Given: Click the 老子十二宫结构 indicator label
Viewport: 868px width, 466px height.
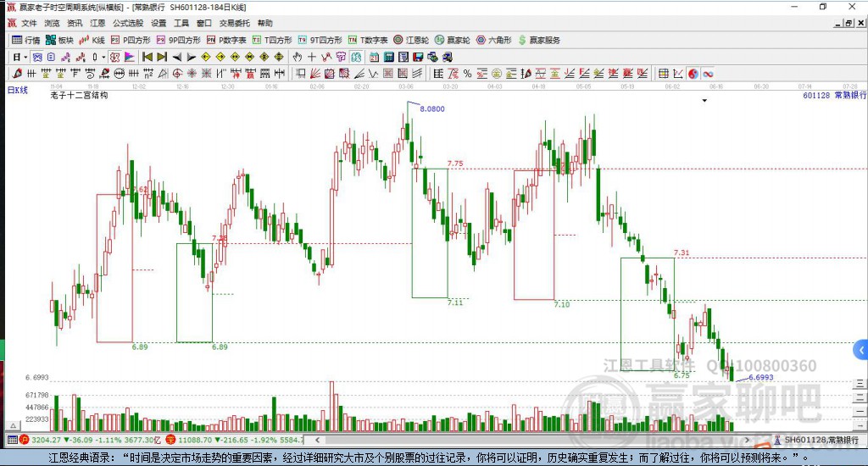Looking at the screenshot, I should [x=79, y=95].
